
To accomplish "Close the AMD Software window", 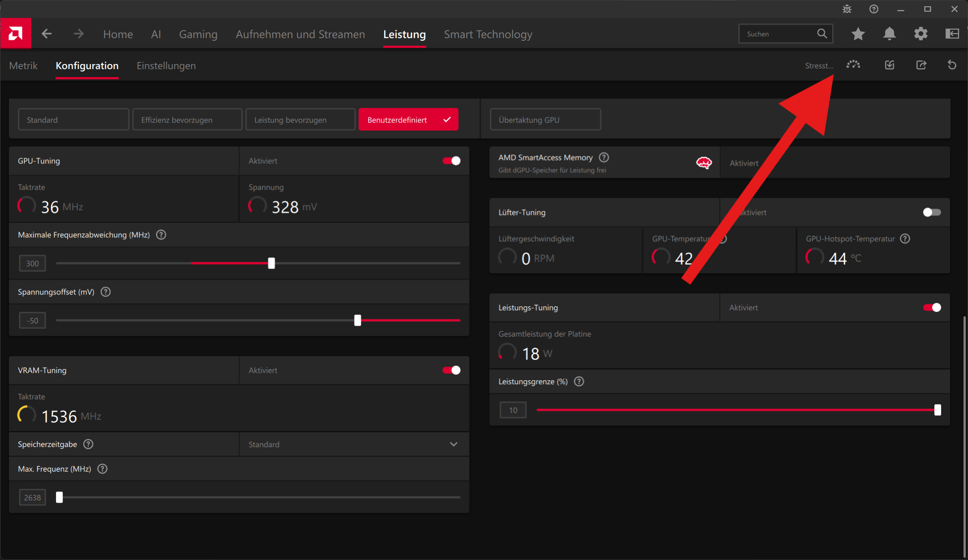I will pos(954,9).
